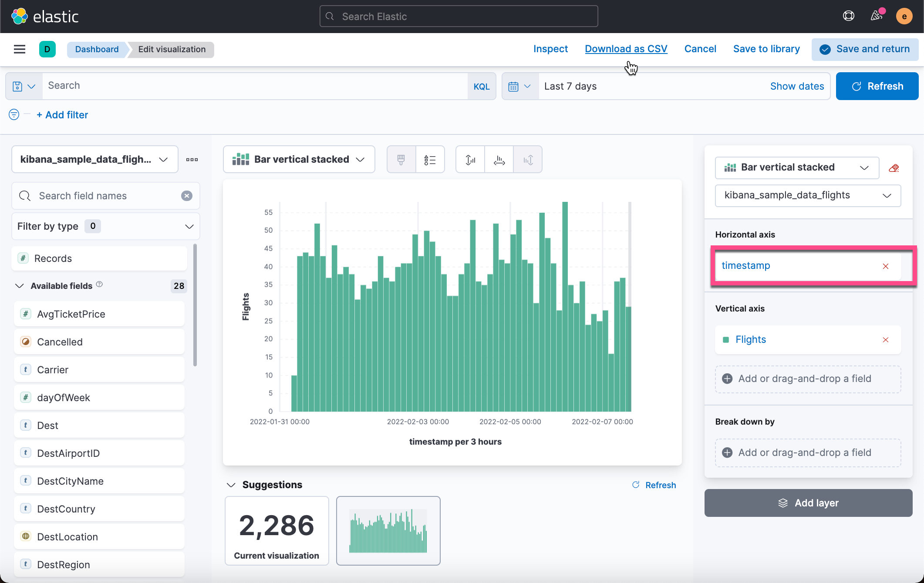Go to Dashboard breadcrumb
The width and height of the screenshot is (924, 583).
point(97,49)
